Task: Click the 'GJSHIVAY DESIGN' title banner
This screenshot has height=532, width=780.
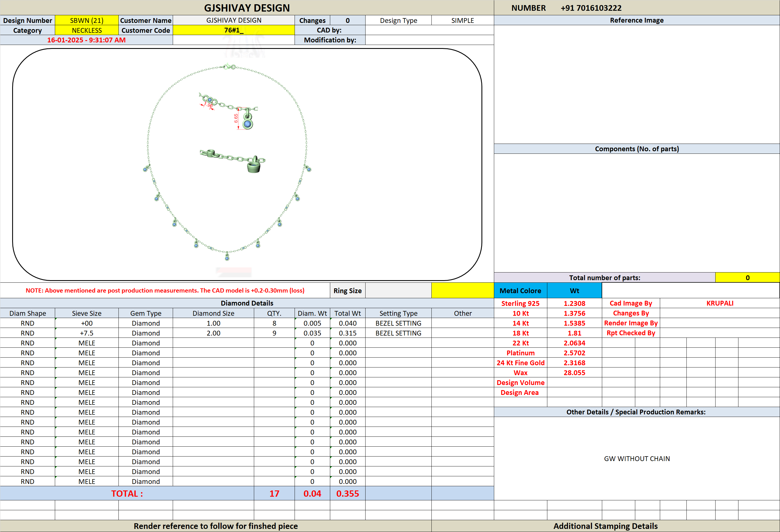Action: (x=247, y=8)
